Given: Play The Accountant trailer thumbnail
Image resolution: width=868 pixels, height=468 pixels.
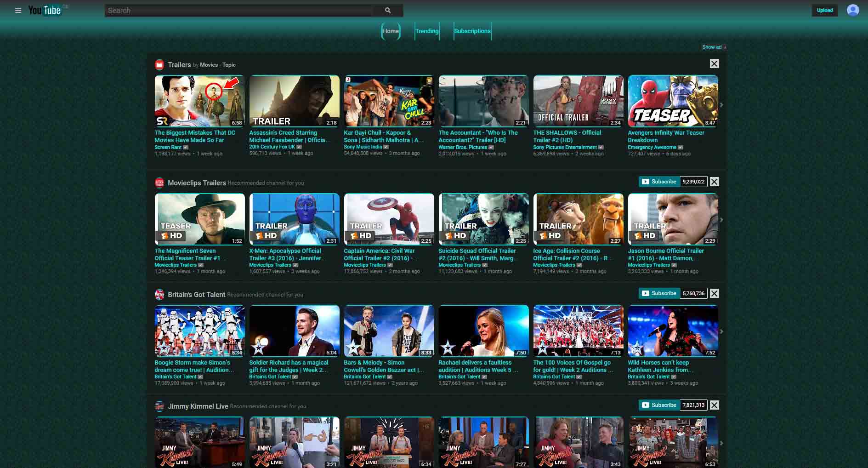Looking at the screenshot, I should click(x=483, y=101).
